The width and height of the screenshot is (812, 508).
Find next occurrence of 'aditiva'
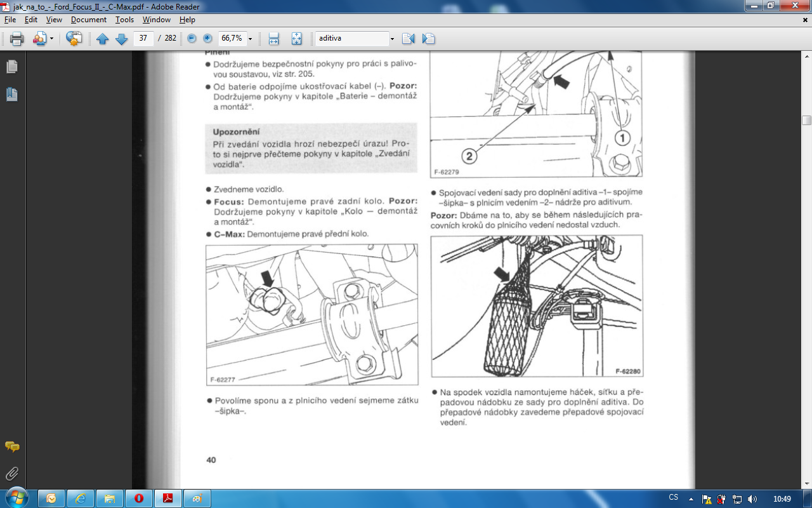[x=428, y=39]
